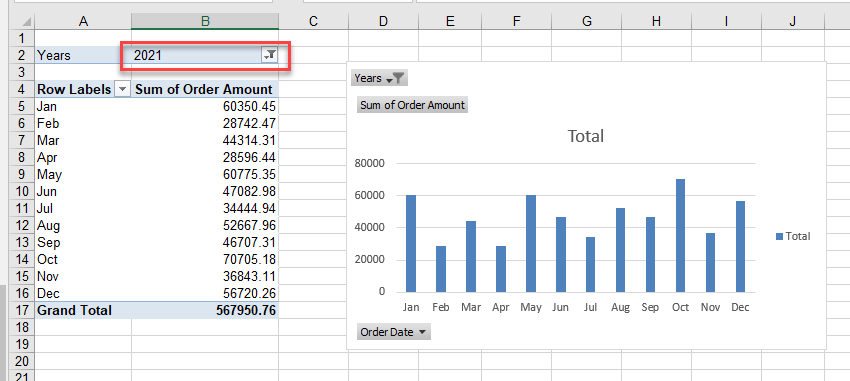The image size is (850, 381).
Task: Open the Order Date dropdown on chart
Action: point(394,332)
